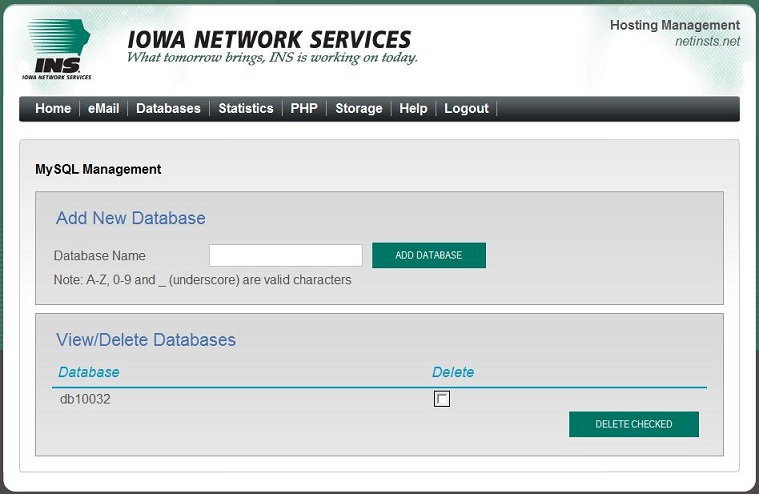This screenshot has height=494, width=759.
Task: Click the Hosting Management header text
Action: pyautogui.click(x=675, y=25)
